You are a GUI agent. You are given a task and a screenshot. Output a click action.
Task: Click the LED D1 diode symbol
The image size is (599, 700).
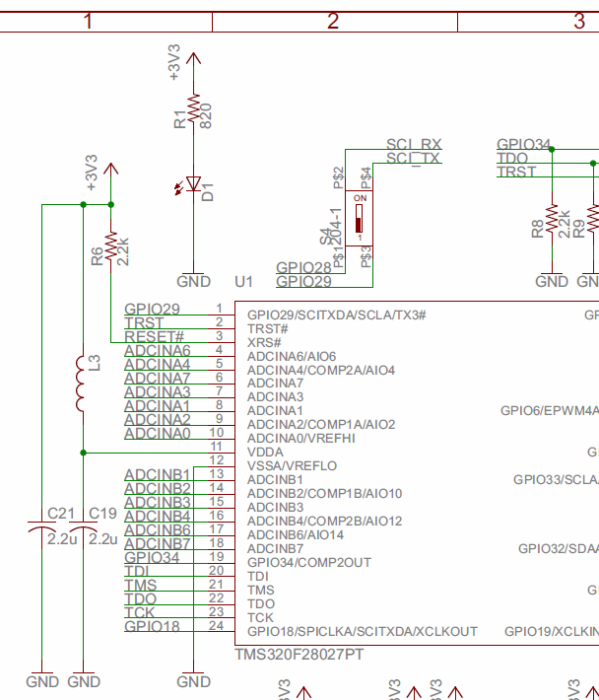193,183
